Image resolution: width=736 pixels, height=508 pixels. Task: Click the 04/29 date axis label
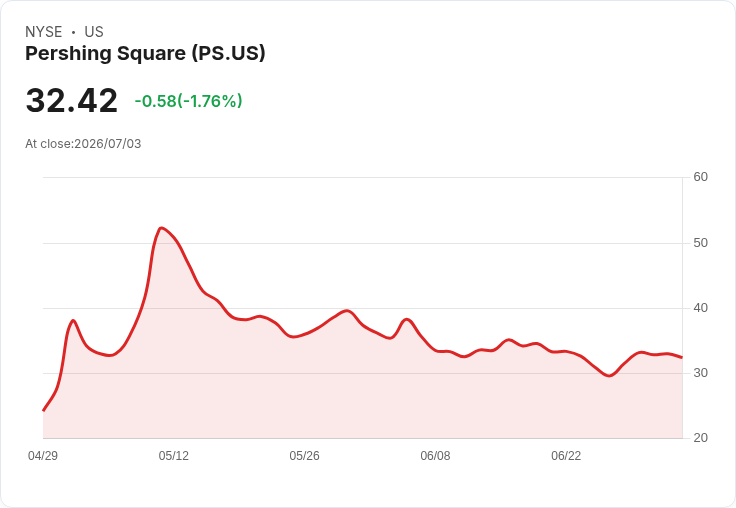click(x=43, y=456)
